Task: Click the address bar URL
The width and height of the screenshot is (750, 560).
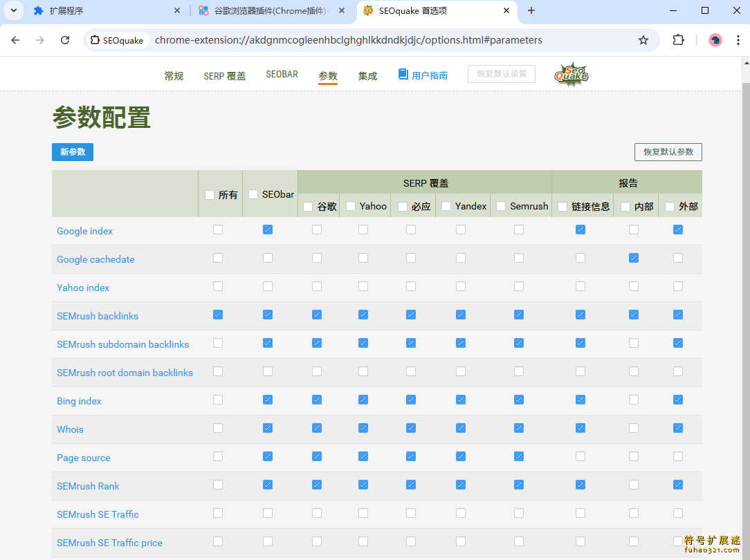Action: tap(348, 40)
